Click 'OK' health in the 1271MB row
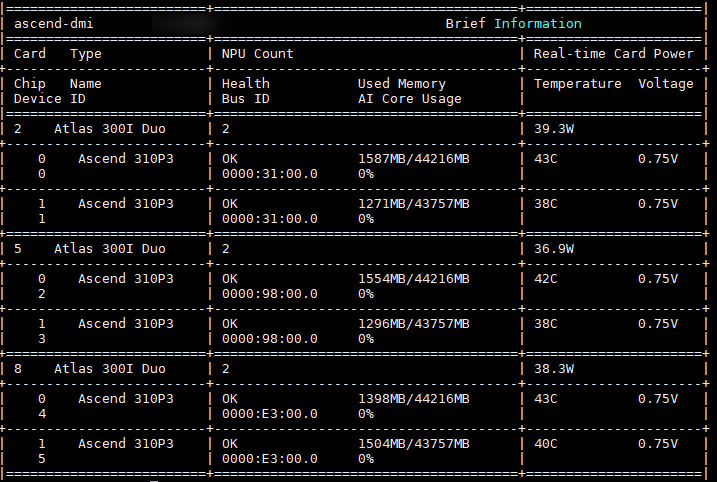This screenshot has width=717, height=482. coord(230,204)
